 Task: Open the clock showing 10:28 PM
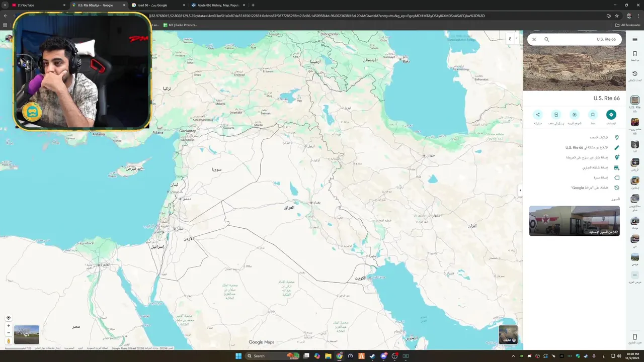pyautogui.click(x=632, y=356)
